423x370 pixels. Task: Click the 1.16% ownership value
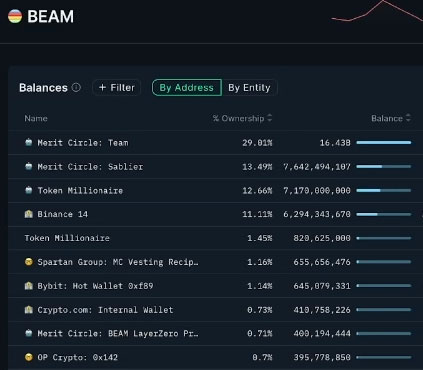(260, 262)
